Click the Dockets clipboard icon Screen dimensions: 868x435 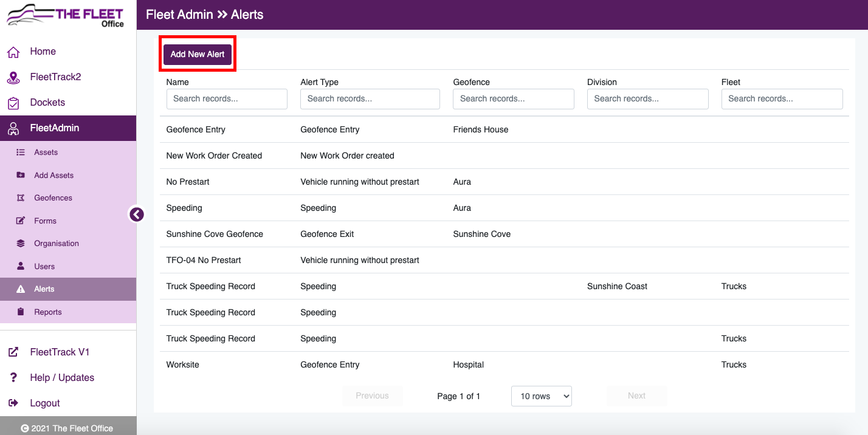pos(13,103)
